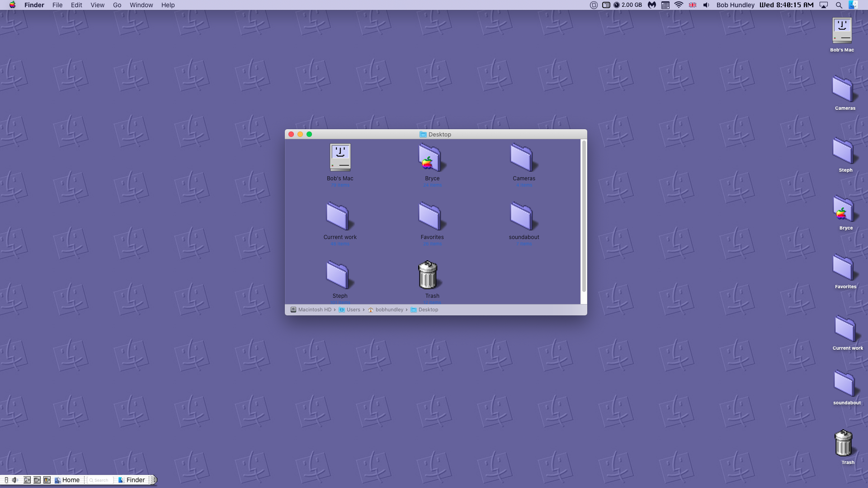Click bobhundley in the path bar

tap(389, 310)
